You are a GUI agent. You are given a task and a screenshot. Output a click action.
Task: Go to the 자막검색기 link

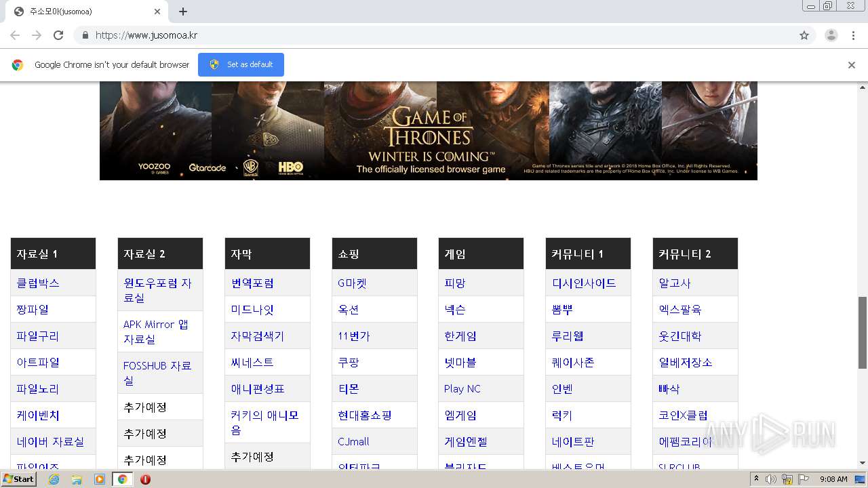pos(258,336)
